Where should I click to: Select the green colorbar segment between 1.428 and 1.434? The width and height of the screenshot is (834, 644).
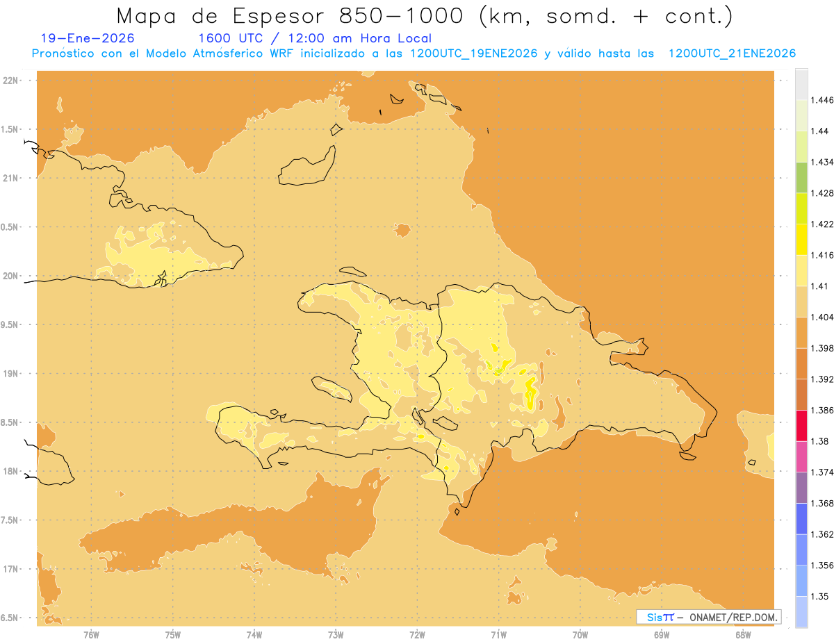(801, 177)
